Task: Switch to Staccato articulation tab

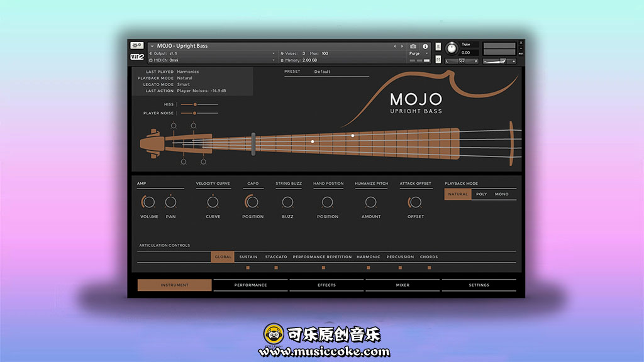Action: tap(276, 257)
